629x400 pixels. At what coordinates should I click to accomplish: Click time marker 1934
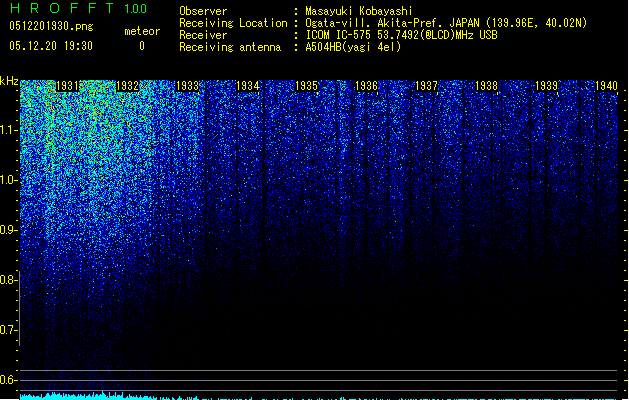point(248,86)
